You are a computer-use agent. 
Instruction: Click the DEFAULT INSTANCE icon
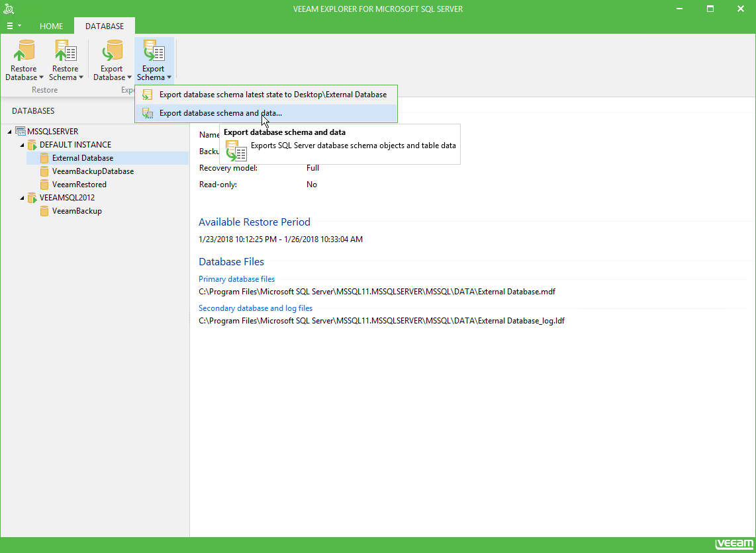pyautogui.click(x=32, y=145)
